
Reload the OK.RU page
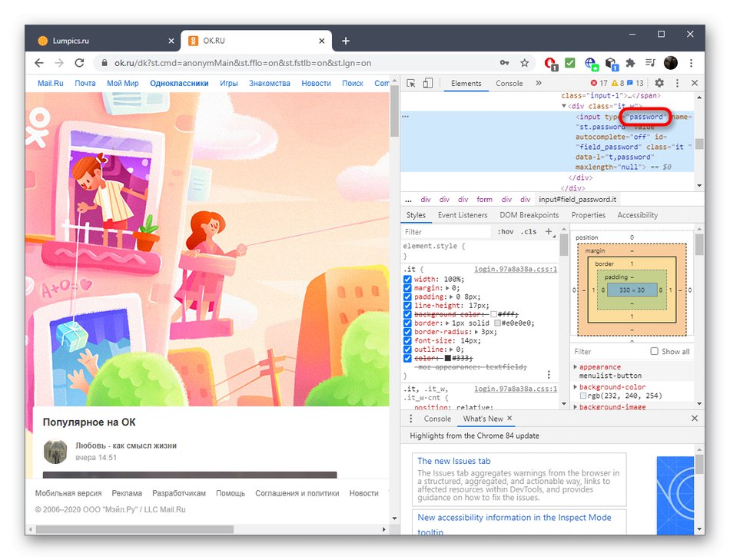tap(80, 63)
